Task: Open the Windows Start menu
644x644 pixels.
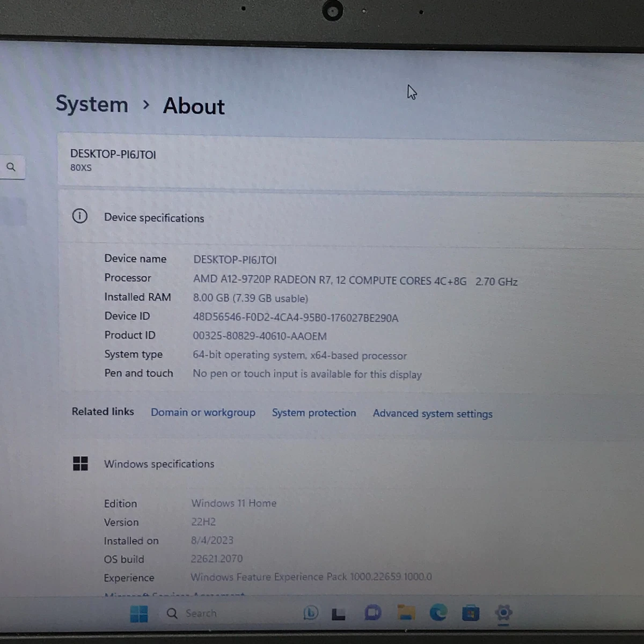Action: (139, 613)
